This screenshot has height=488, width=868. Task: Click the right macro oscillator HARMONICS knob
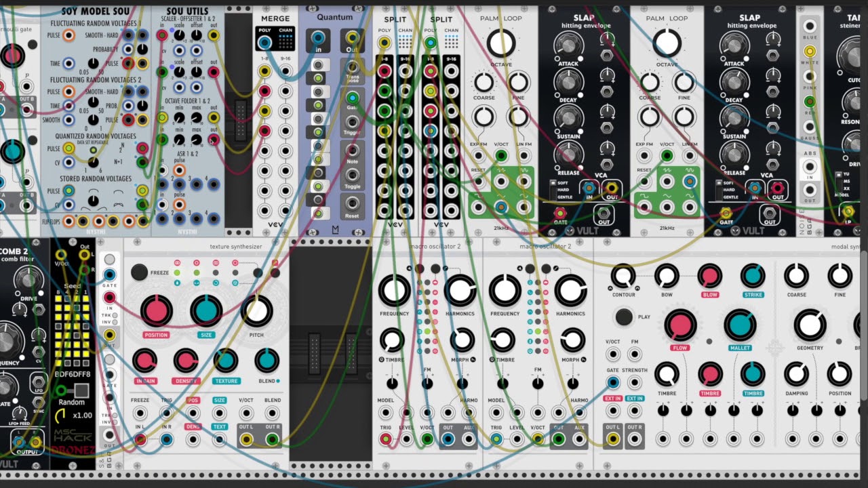571,290
